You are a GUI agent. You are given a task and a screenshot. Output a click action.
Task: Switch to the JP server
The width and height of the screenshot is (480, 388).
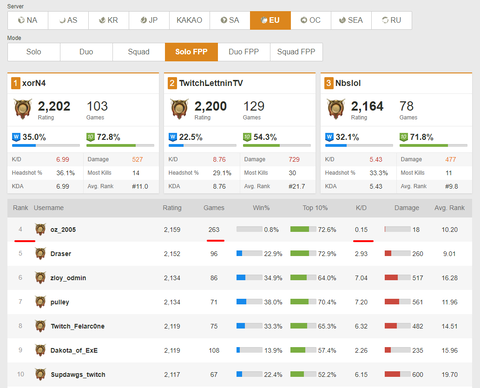coord(149,20)
